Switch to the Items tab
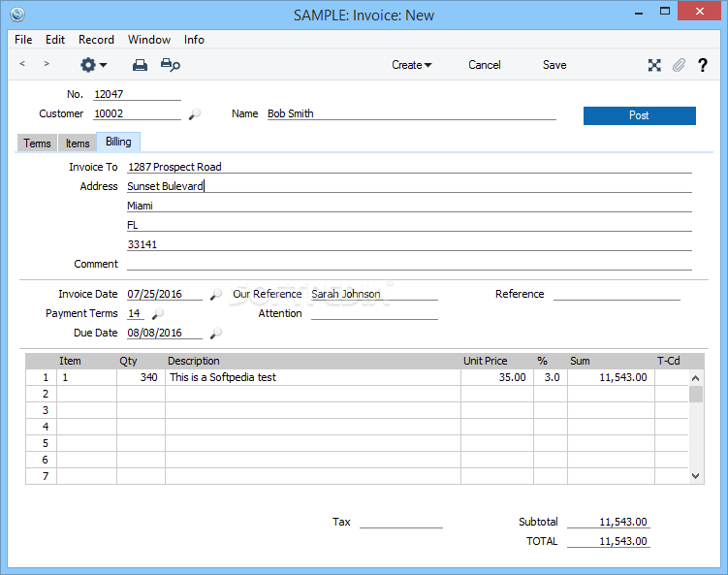The width and height of the screenshot is (728, 575). point(78,144)
